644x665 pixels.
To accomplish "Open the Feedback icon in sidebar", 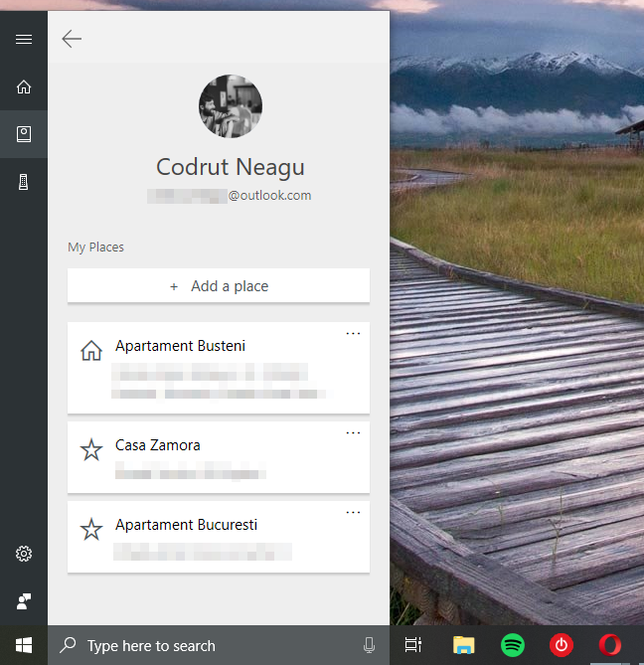I will (24, 601).
